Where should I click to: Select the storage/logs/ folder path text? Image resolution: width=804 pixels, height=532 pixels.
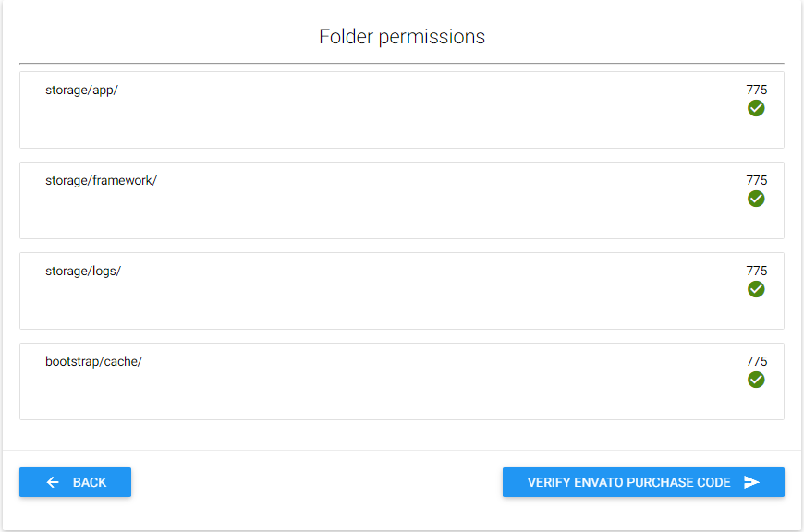click(x=83, y=271)
